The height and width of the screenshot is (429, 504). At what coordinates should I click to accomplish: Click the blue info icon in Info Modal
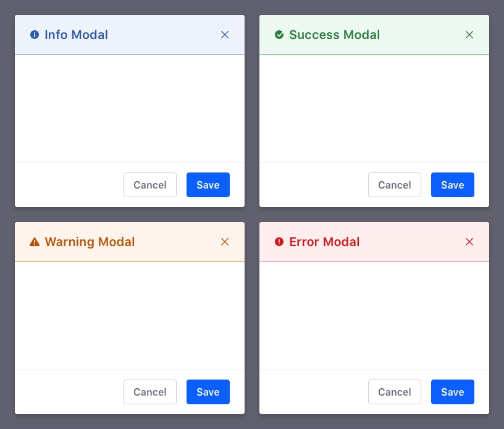click(35, 35)
